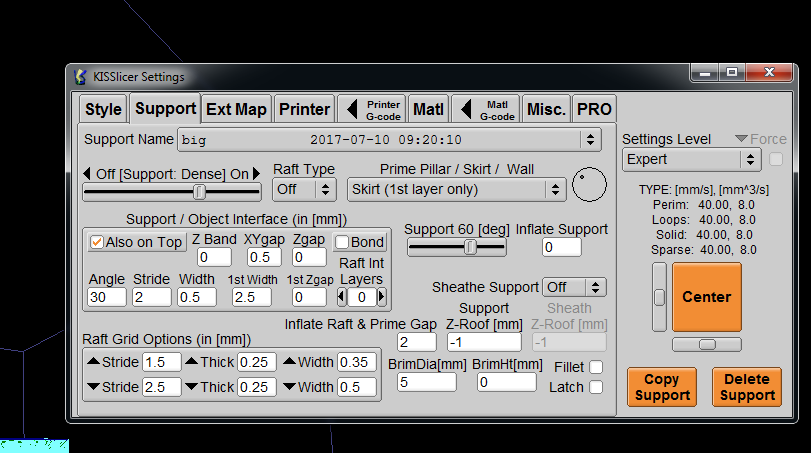Decrease Raft Int Layers with left arrow

click(341, 297)
